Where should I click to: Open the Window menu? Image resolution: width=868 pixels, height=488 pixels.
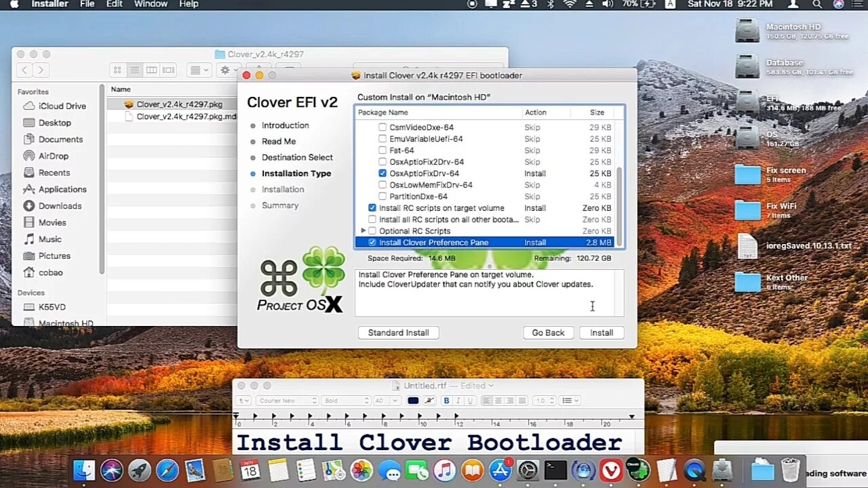pos(151,4)
